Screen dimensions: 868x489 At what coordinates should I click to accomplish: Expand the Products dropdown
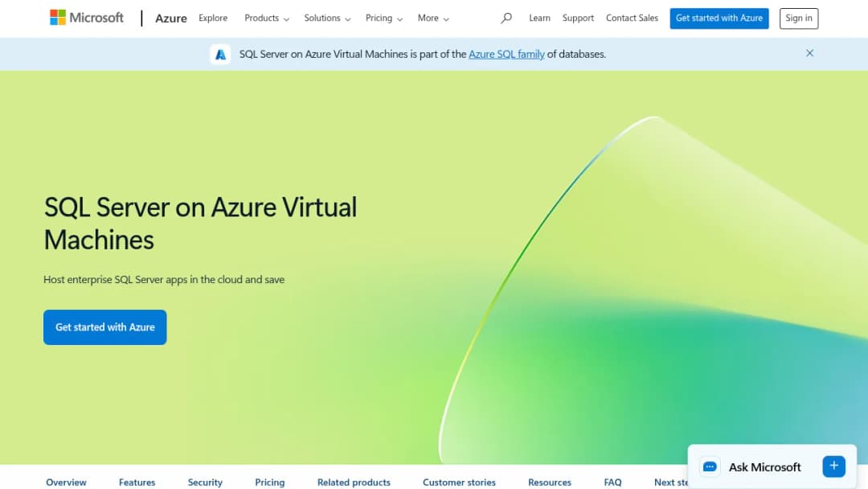pyautogui.click(x=267, y=18)
